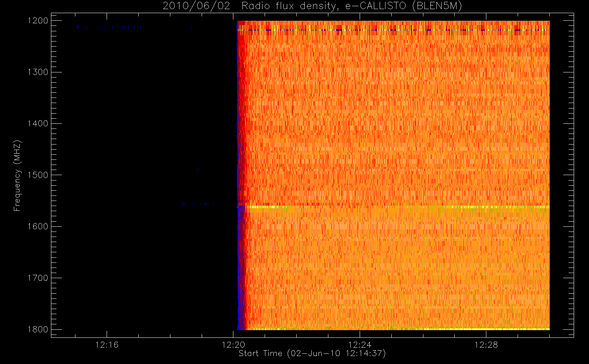Screen dimensions: 589x364
Task: Click the blue-yellow interference line near 1220 MHz
Action: tap(393, 30)
